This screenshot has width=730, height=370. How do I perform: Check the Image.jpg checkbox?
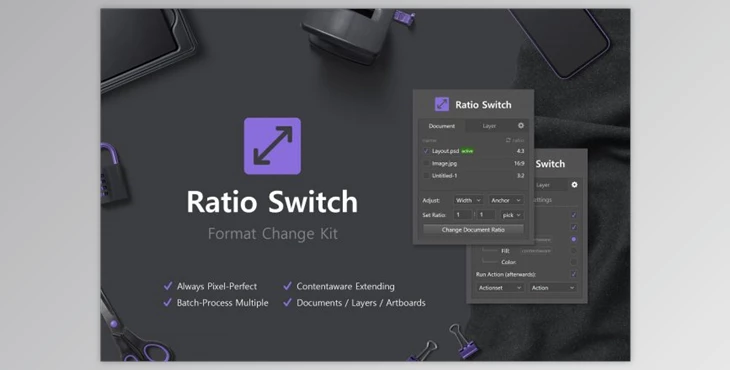(x=426, y=163)
